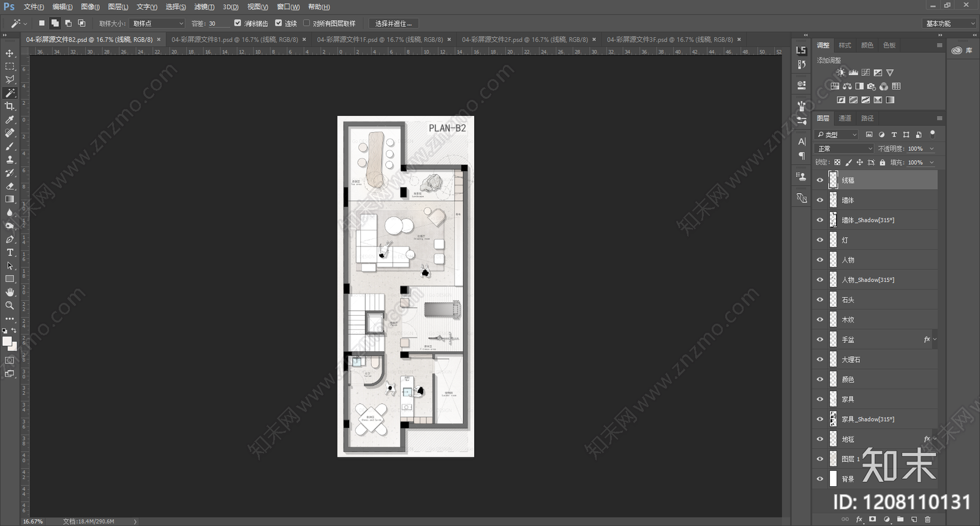Open the 色板 swatches tab

(x=889, y=45)
